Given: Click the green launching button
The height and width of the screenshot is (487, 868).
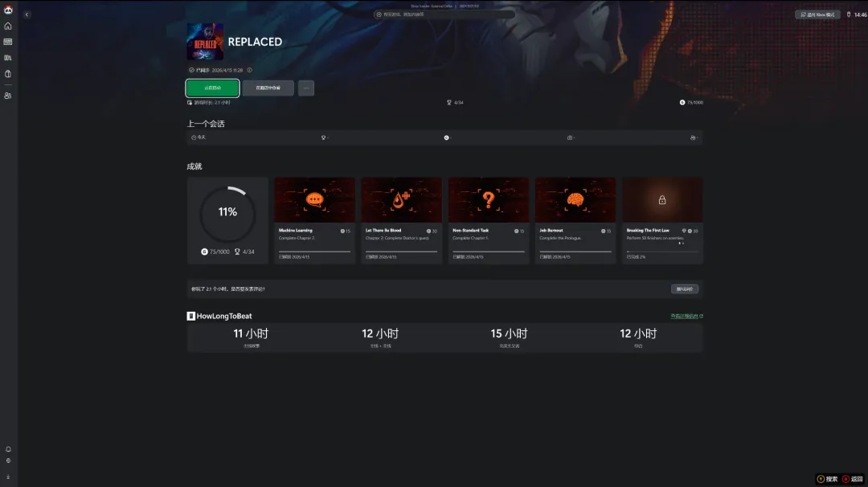Looking at the screenshot, I should coord(212,88).
